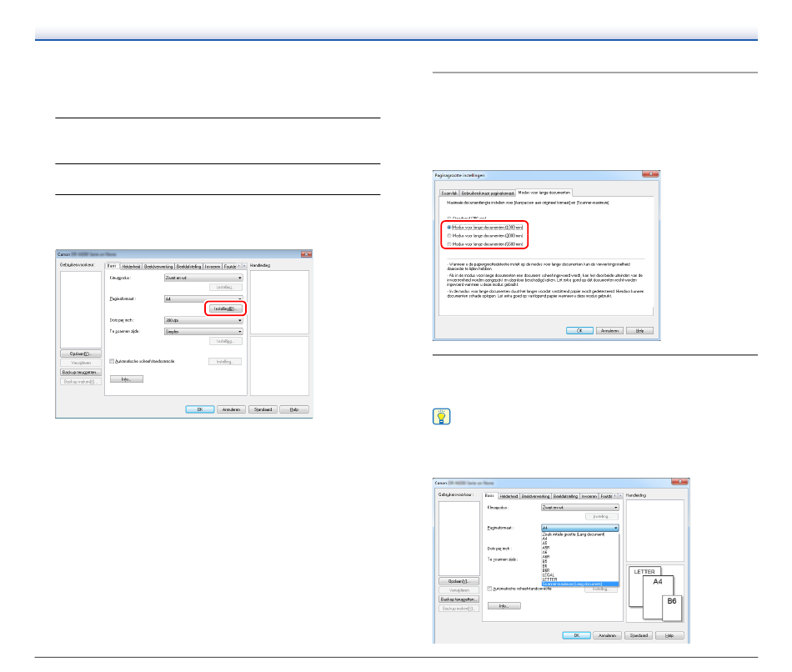
Task: Select 1000 mm long document mode
Action: tap(449, 227)
